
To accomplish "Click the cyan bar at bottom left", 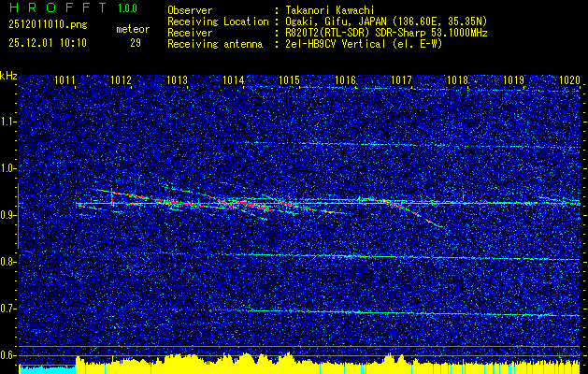I will coord(47,369).
